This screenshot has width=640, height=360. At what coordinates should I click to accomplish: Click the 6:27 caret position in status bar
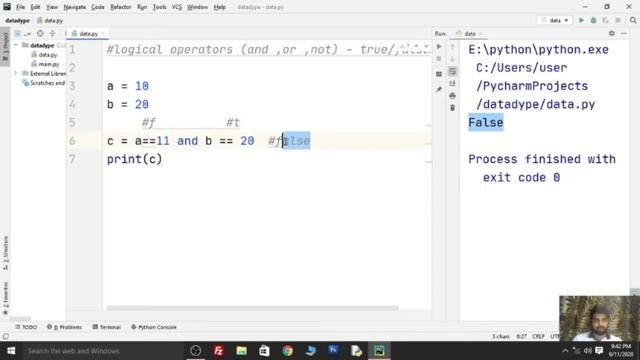tap(521, 336)
